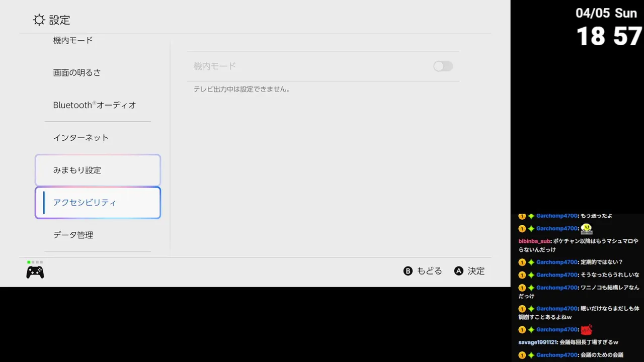
Task: Click the controller icon in the footer
Action: pyautogui.click(x=35, y=273)
